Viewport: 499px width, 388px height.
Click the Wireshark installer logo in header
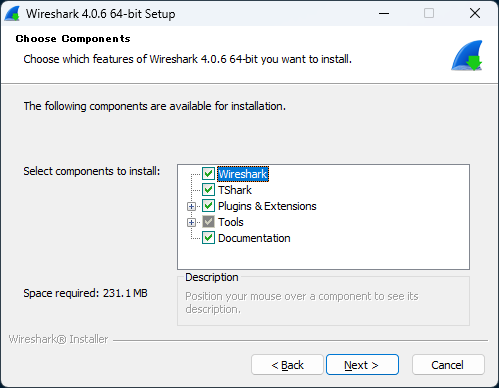pyautogui.click(x=467, y=55)
